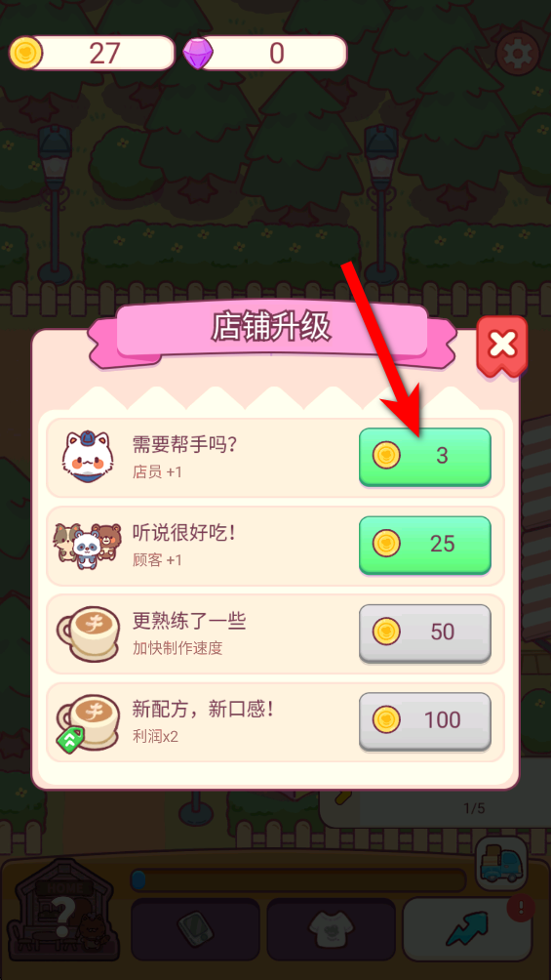Open the settings gear icon
This screenshot has height=980, width=551.
point(518,54)
